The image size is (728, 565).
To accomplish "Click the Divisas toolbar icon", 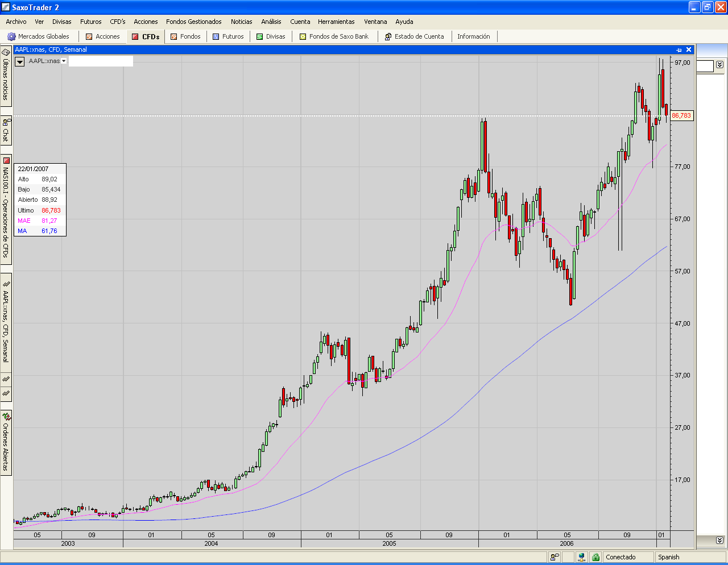I will click(x=260, y=36).
